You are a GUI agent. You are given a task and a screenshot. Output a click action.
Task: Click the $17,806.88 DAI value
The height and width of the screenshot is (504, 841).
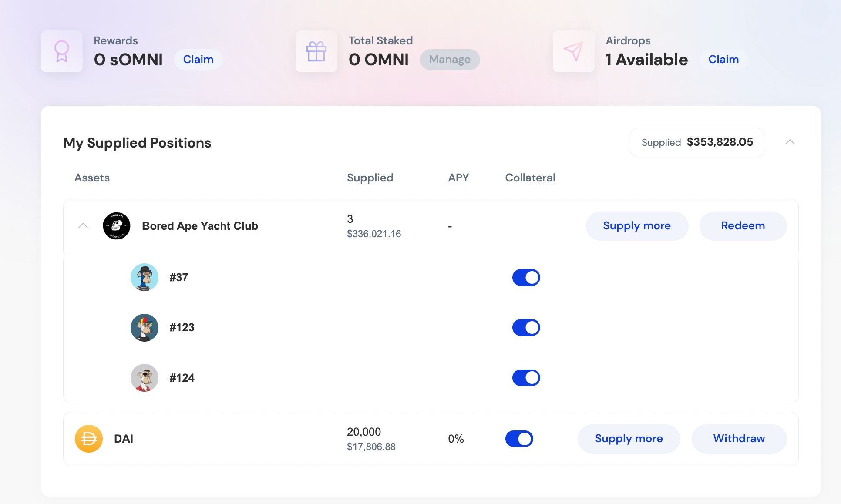(x=371, y=447)
